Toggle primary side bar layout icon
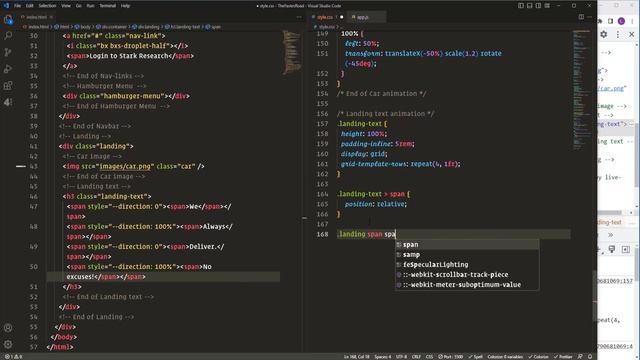 coord(521,6)
